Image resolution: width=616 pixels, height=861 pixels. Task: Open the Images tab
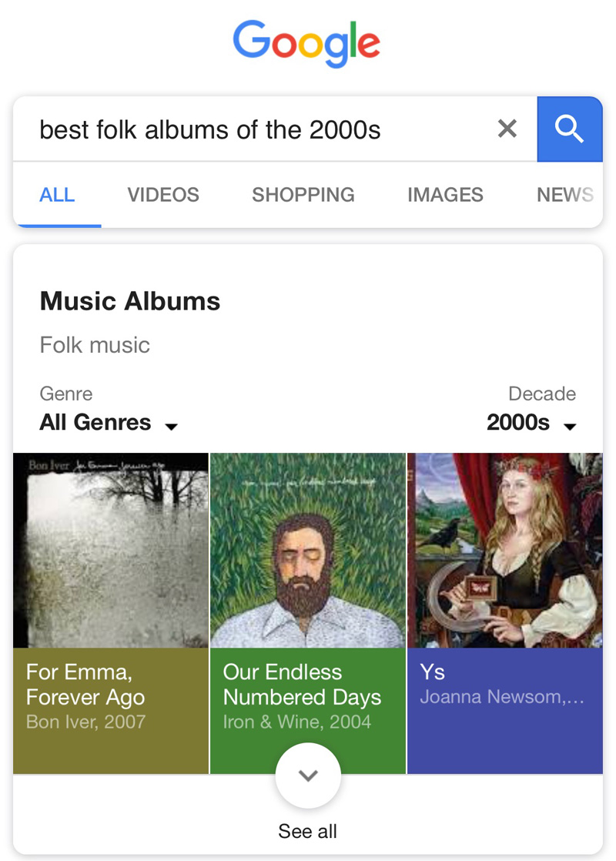pyautogui.click(x=445, y=195)
